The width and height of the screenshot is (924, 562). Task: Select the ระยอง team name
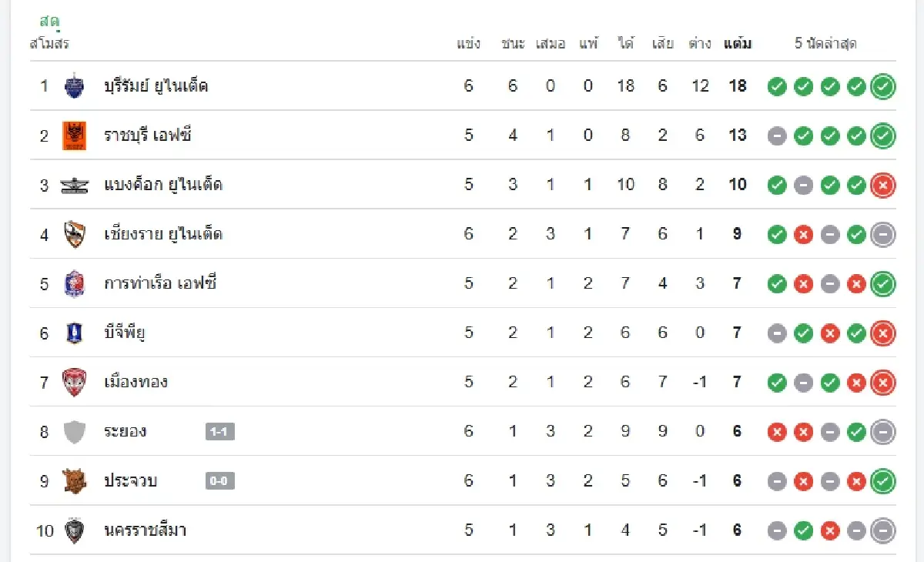click(125, 431)
